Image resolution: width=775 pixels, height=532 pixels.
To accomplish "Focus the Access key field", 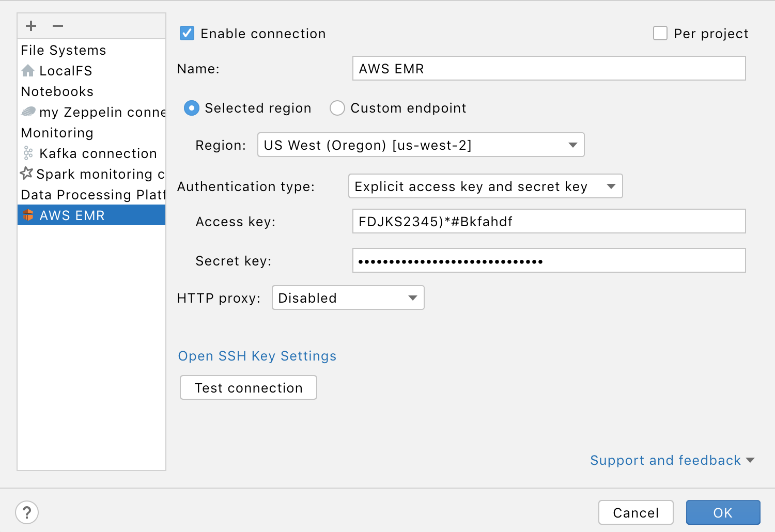I will pos(549,221).
